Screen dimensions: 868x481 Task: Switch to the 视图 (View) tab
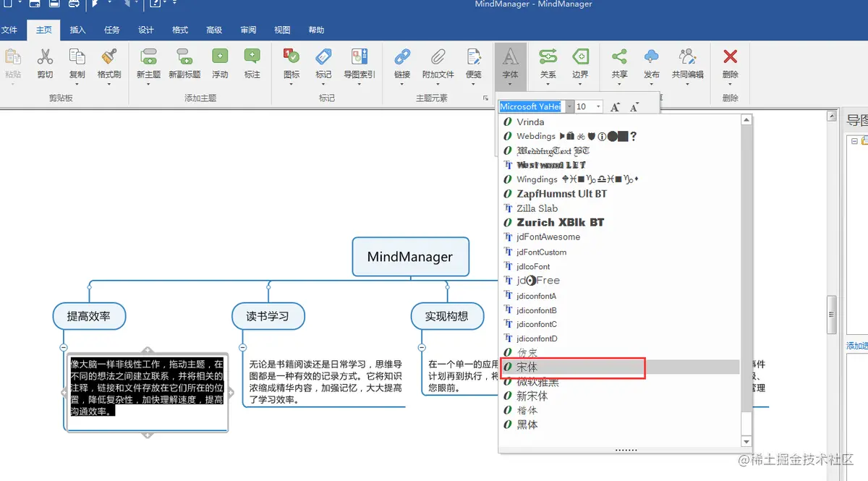282,30
